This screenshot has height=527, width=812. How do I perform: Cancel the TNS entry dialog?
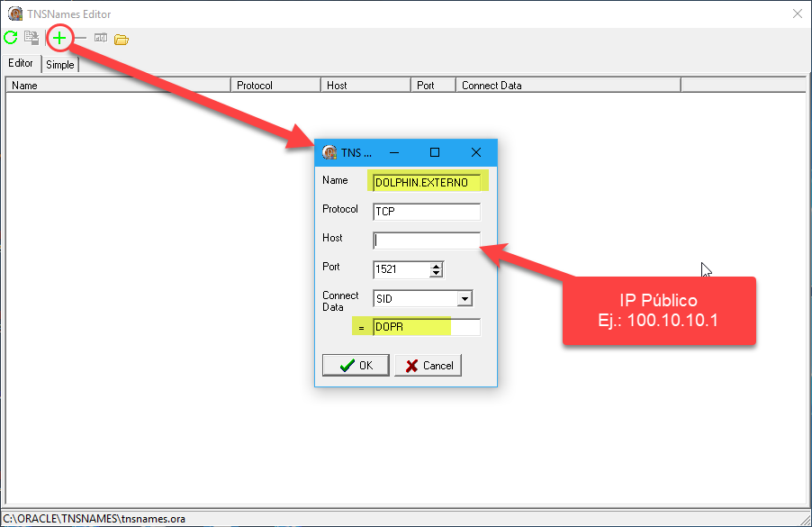point(428,366)
